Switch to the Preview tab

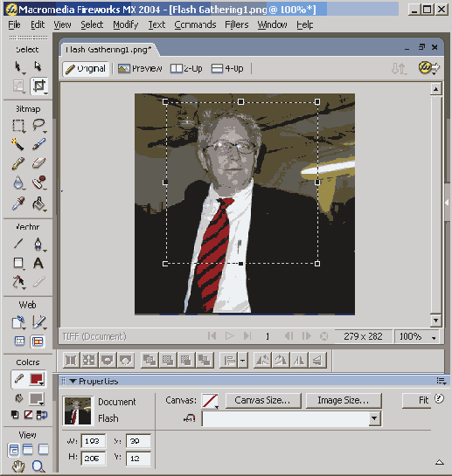coord(140,69)
